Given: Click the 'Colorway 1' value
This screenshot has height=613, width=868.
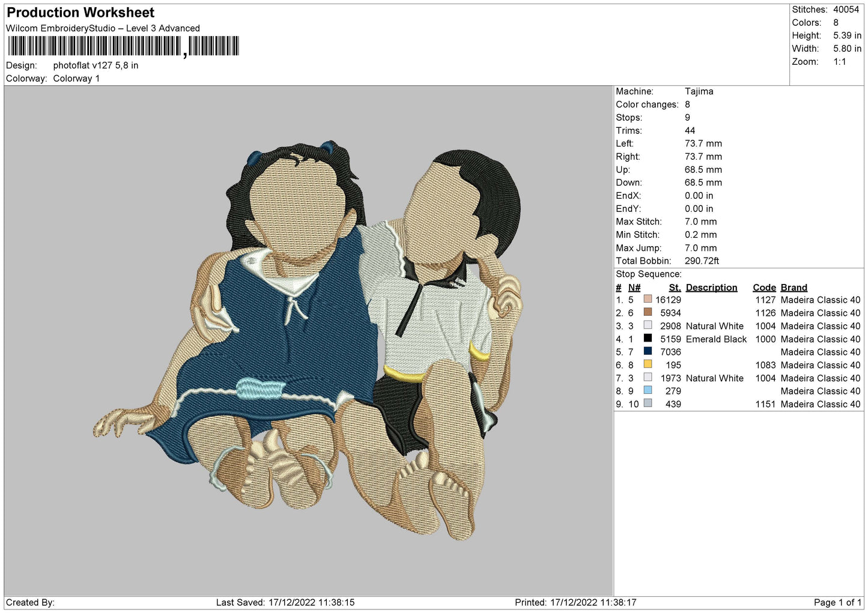Looking at the screenshot, I should (x=76, y=79).
